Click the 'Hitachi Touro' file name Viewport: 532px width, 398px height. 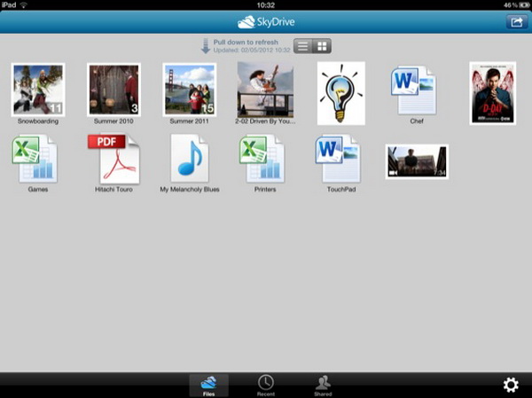(x=113, y=190)
